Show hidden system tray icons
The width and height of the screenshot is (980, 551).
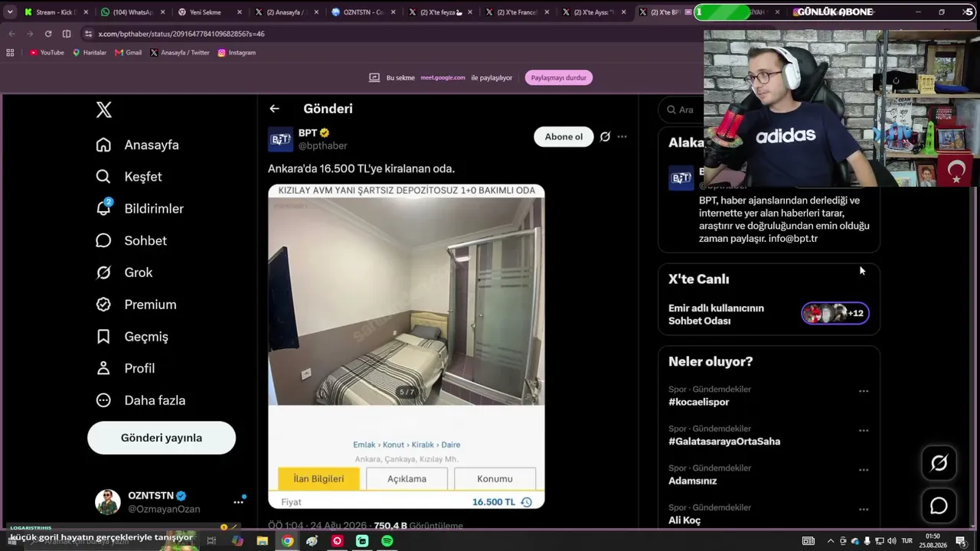831,541
